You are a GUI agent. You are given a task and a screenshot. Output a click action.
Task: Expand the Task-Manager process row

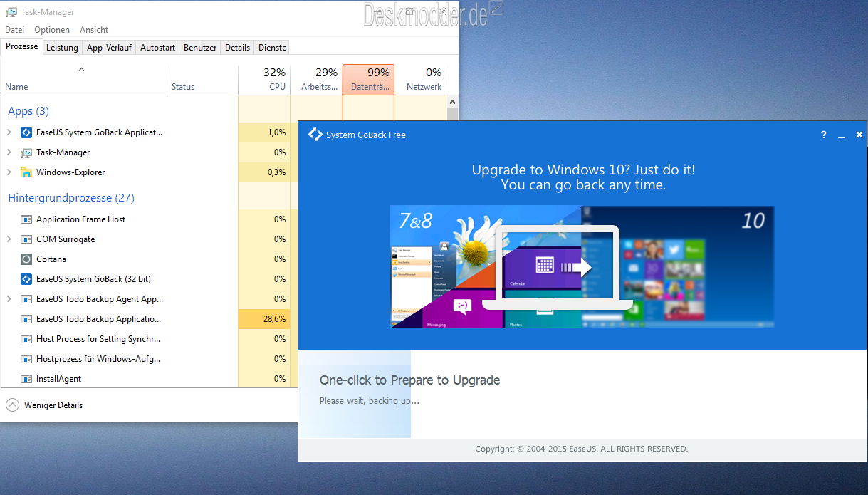[x=9, y=152]
